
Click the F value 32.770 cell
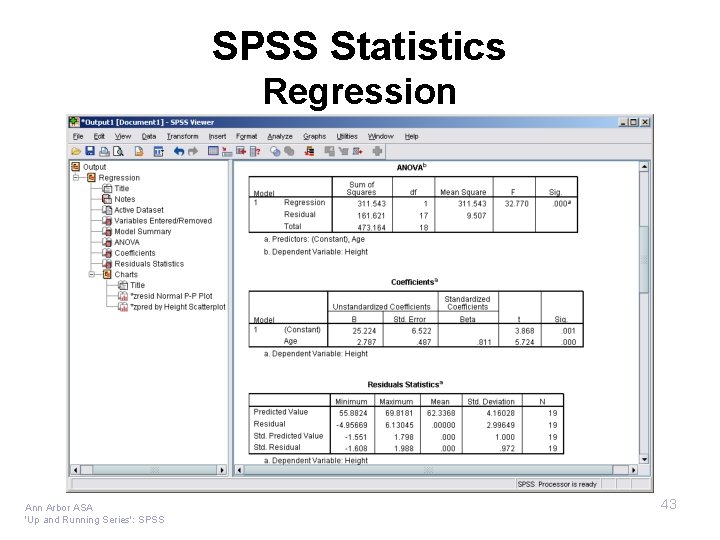[x=516, y=203]
